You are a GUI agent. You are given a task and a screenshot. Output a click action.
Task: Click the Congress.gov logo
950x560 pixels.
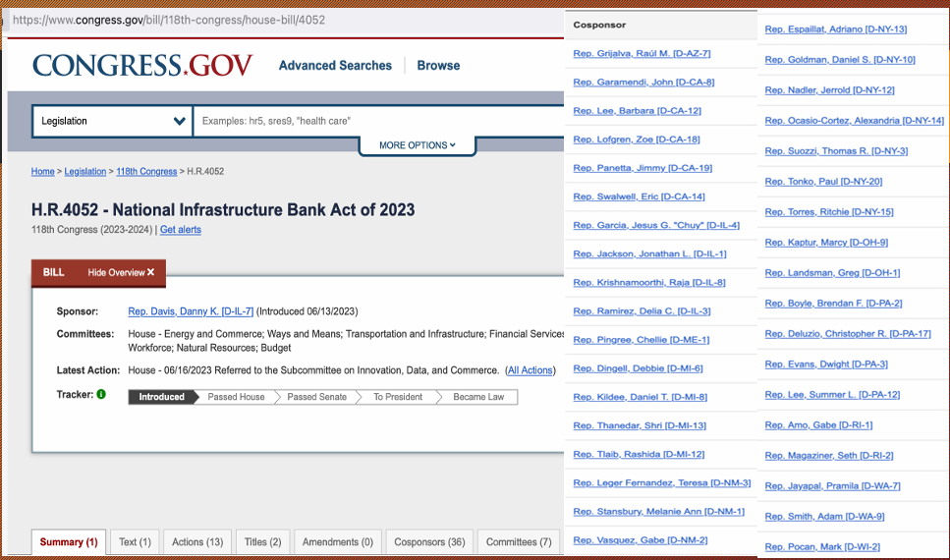click(142, 66)
